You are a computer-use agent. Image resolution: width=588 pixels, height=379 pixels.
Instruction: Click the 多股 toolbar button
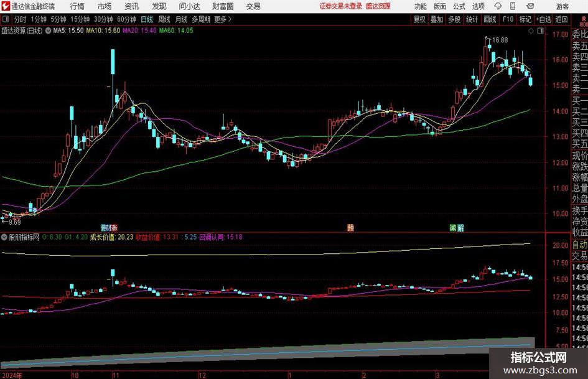(x=454, y=19)
